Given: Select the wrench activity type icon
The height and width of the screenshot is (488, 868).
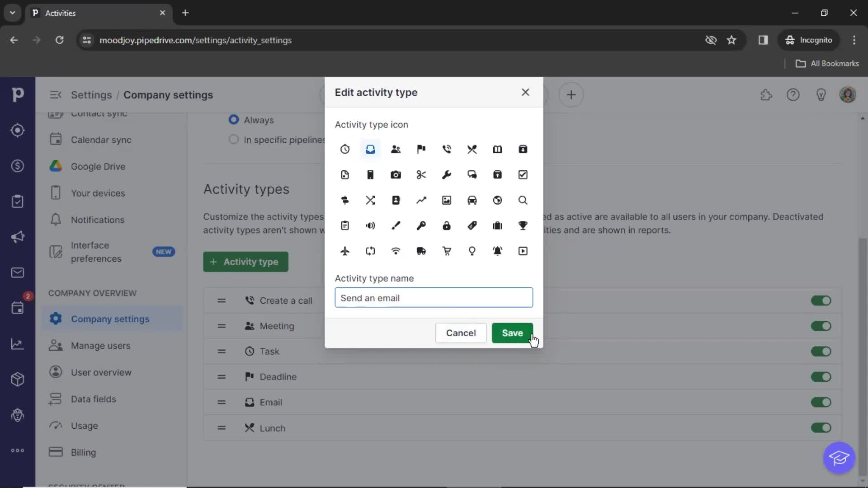Looking at the screenshot, I should point(447,174).
